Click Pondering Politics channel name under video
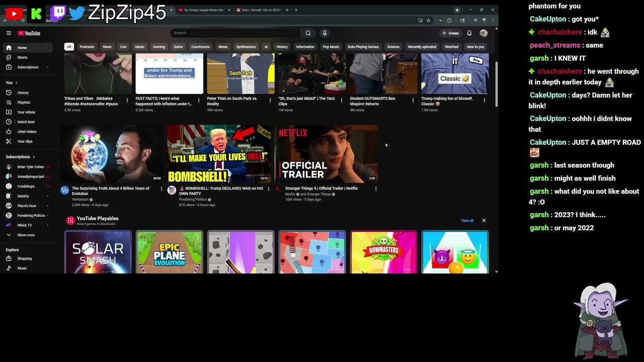 (193, 200)
